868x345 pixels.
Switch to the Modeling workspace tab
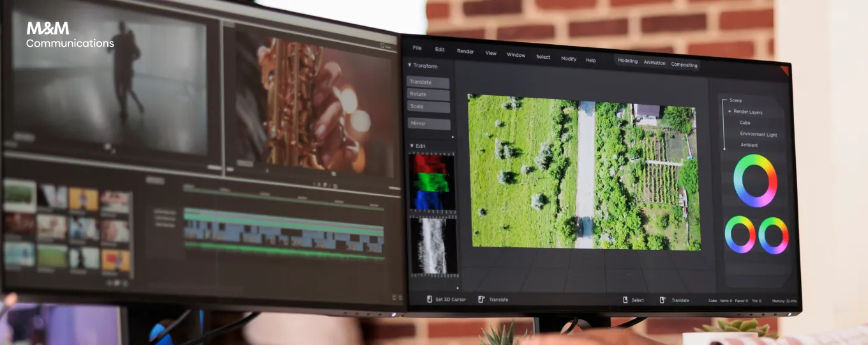(x=627, y=61)
